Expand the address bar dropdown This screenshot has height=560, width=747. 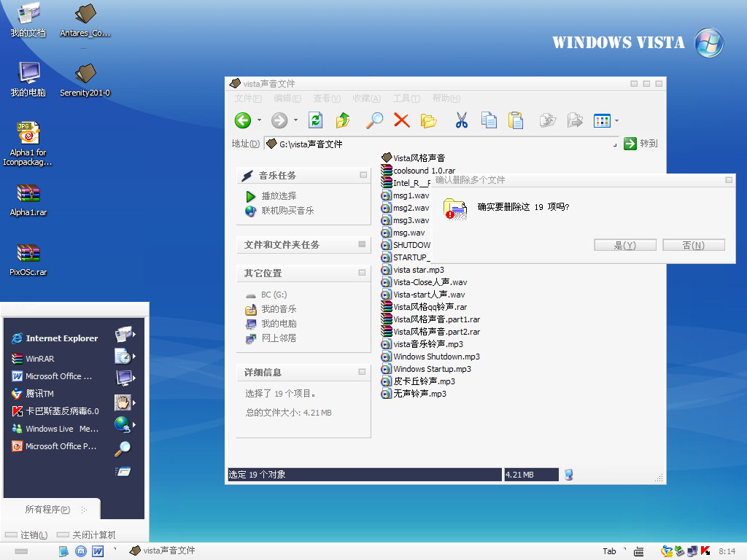coord(615,144)
